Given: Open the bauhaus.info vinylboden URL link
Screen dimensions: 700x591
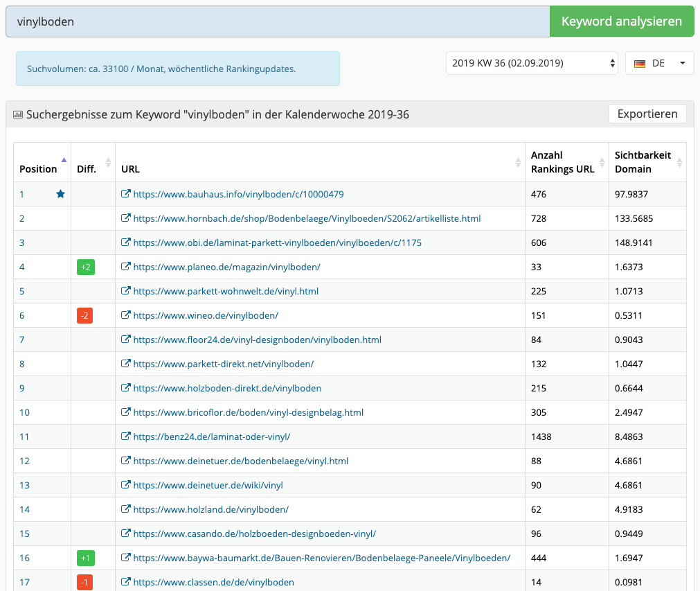Looking at the screenshot, I should (x=238, y=194).
